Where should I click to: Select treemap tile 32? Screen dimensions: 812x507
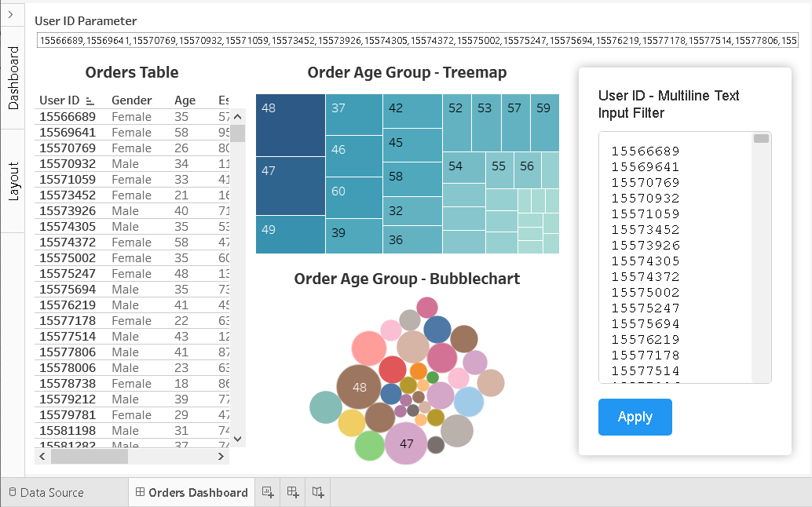tap(413, 211)
